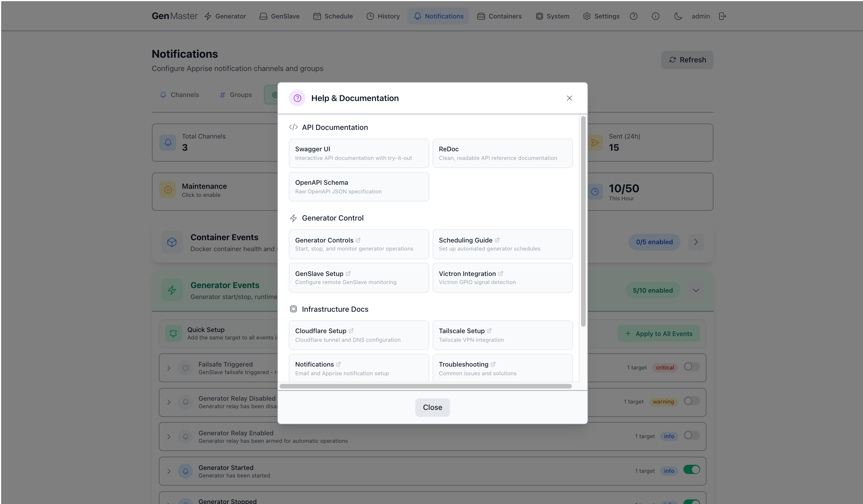The height and width of the screenshot is (504, 863).
Task: Click the admin username
Action: click(701, 16)
